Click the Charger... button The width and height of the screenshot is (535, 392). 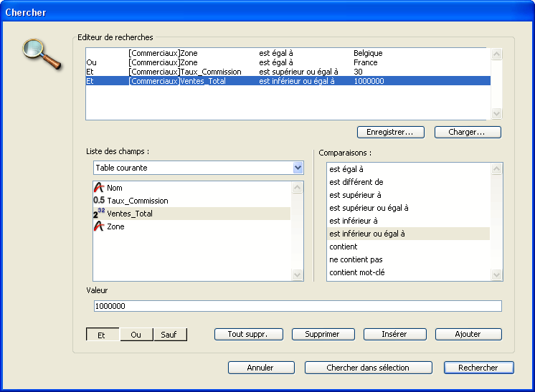tap(467, 133)
